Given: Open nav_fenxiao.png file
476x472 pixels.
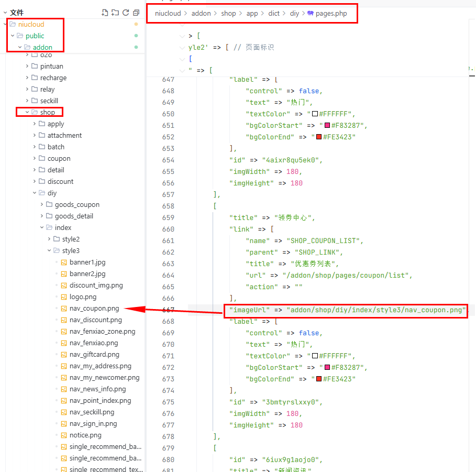Looking at the screenshot, I should [94, 343].
